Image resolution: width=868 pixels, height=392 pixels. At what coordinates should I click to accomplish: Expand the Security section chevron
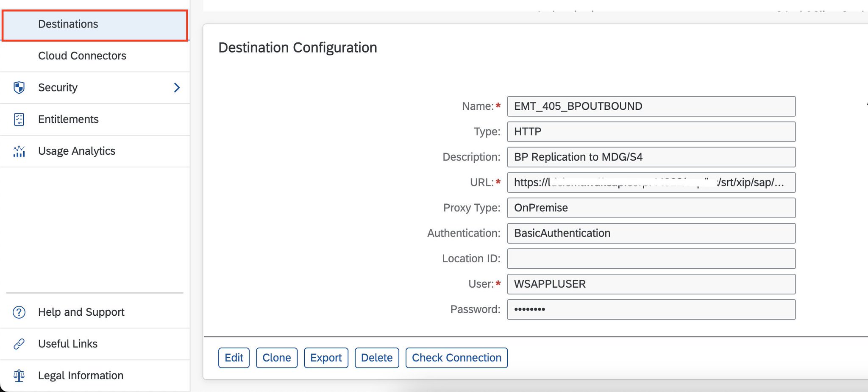click(x=177, y=87)
